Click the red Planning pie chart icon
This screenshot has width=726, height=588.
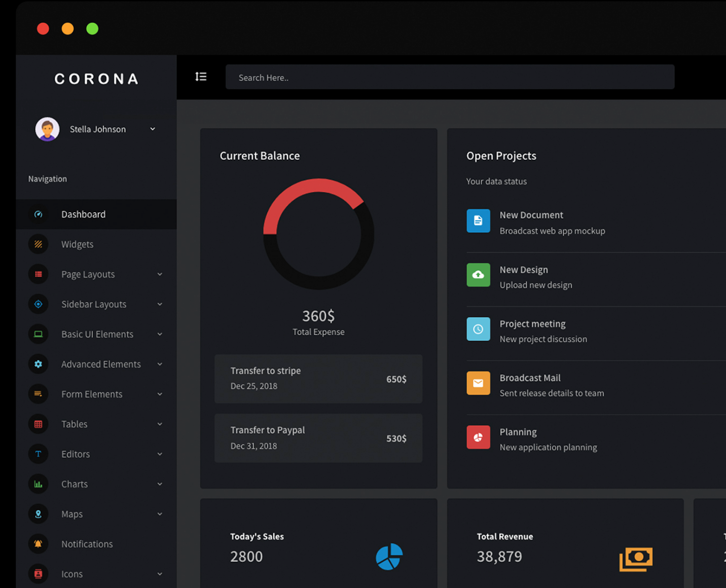coord(478,437)
